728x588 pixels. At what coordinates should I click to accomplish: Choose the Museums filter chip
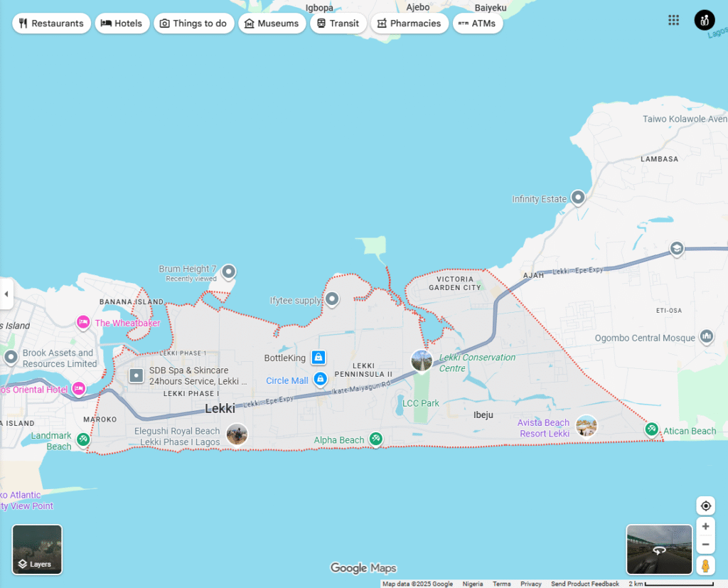pyautogui.click(x=272, y=23)
